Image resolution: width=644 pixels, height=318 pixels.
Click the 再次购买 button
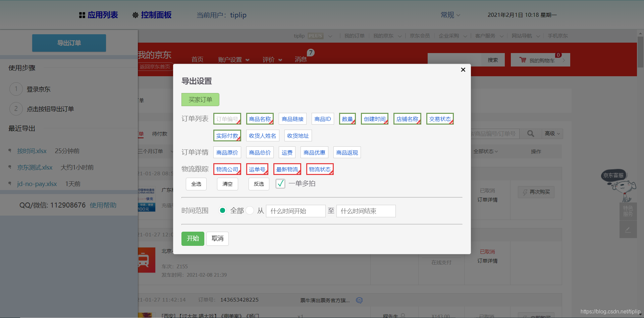[x=536, y=192]
